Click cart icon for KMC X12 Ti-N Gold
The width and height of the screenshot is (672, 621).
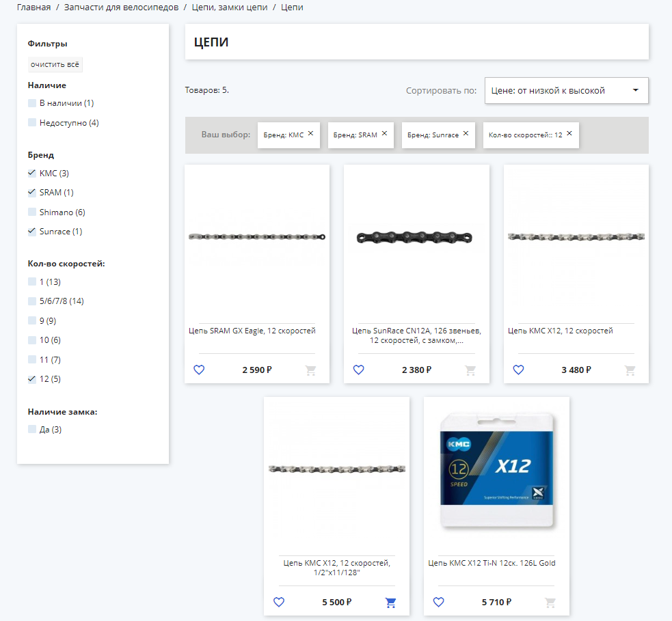[x=550, y=603]
